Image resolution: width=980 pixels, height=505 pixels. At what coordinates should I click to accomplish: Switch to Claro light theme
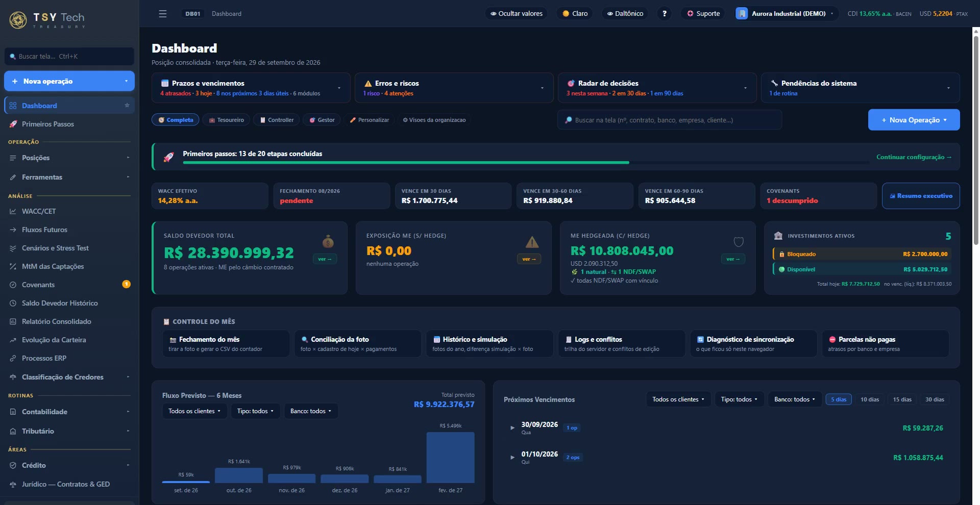tap(575, 14)
